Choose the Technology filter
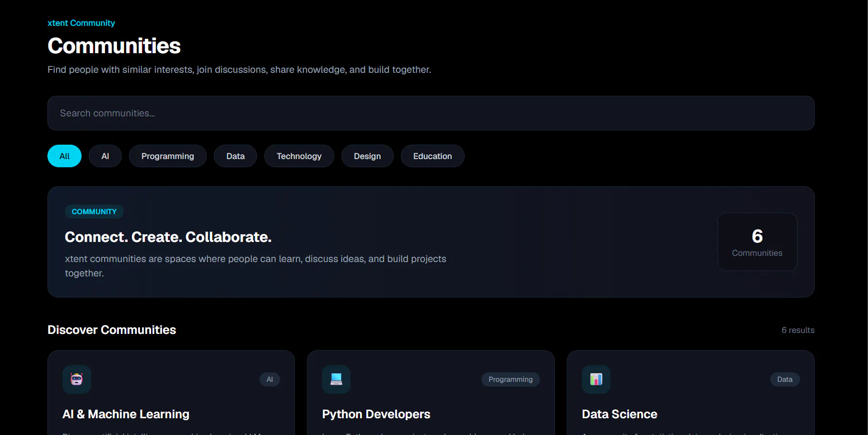The width and height of the screenshot is (868, 435). (299, 156)
